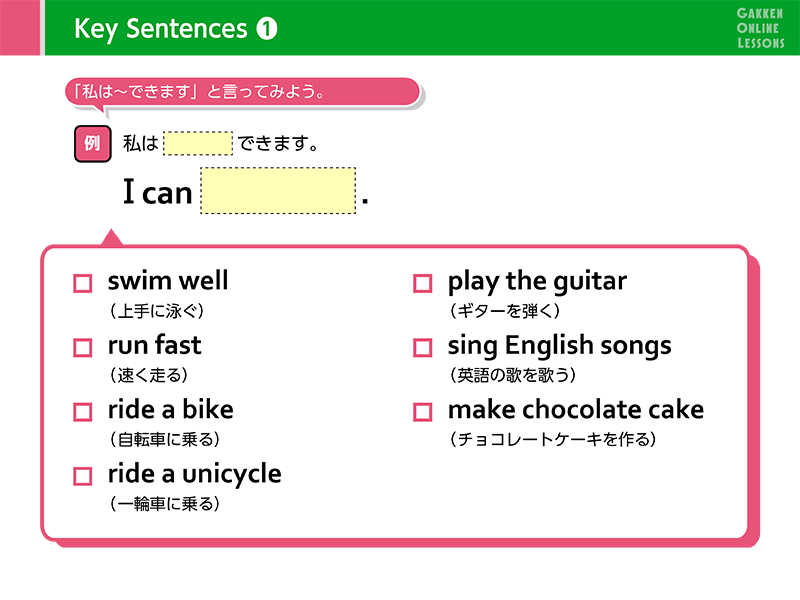Screen dimensions: 800x600
Task: Click the "I can" sentence text
Action: coord(157,193)
